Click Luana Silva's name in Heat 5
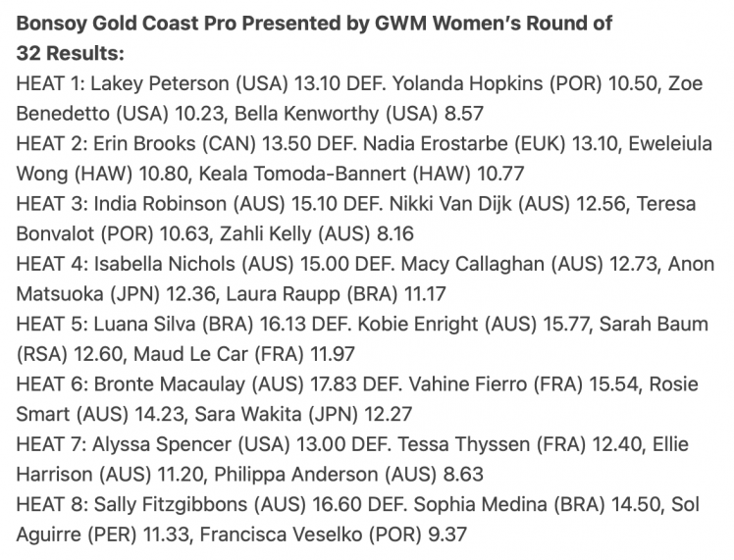This screenshot has width=734, height=560. pos(144,324)
